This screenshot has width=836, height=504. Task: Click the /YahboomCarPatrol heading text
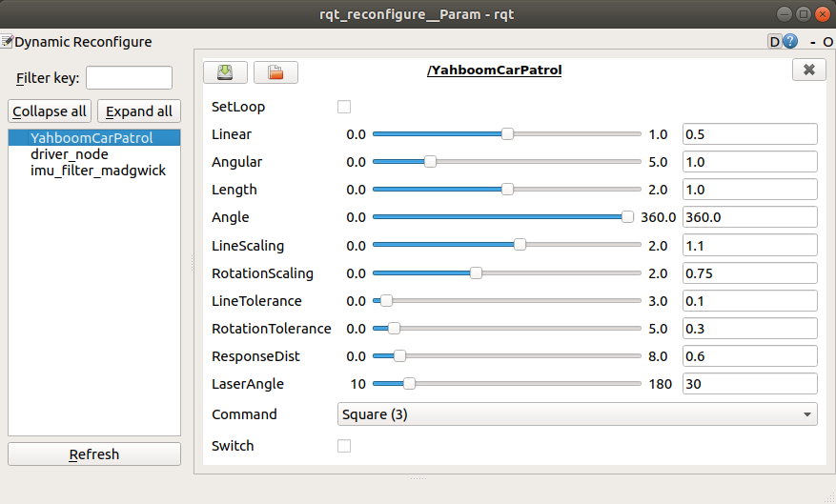494,70
